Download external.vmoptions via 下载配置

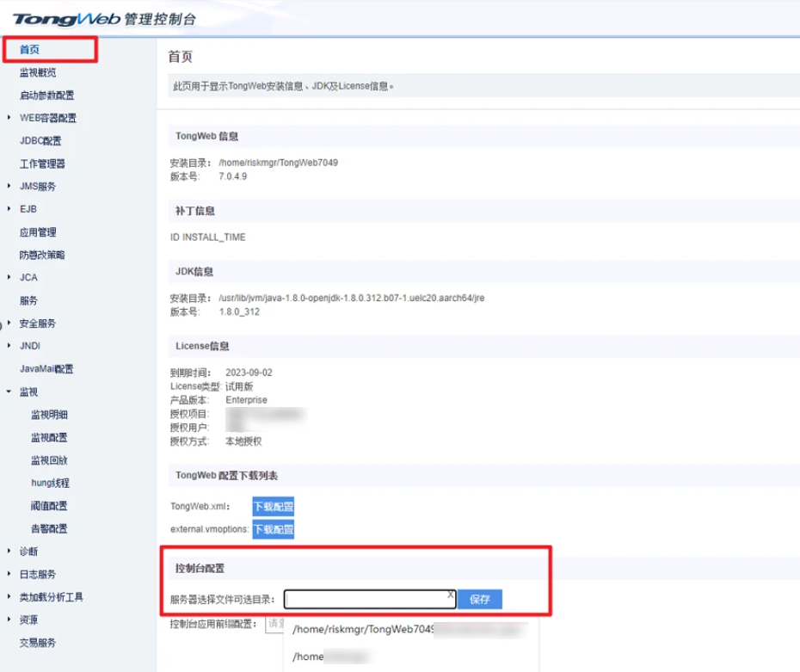coord(274,529)
